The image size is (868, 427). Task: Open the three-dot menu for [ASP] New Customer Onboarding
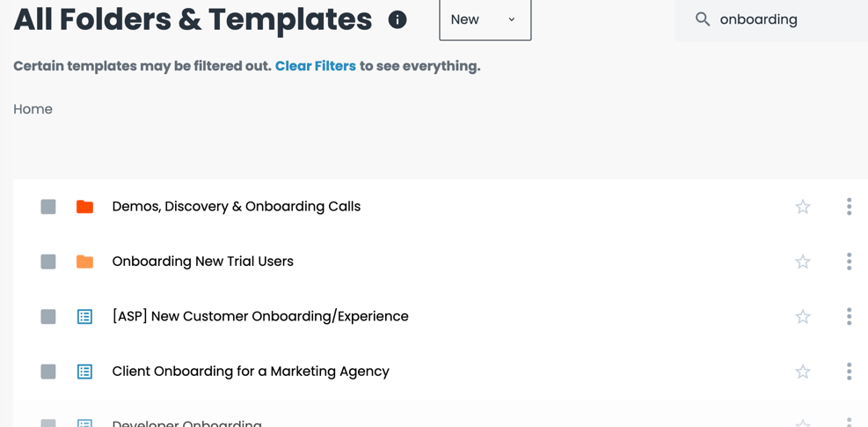[850, 316]
